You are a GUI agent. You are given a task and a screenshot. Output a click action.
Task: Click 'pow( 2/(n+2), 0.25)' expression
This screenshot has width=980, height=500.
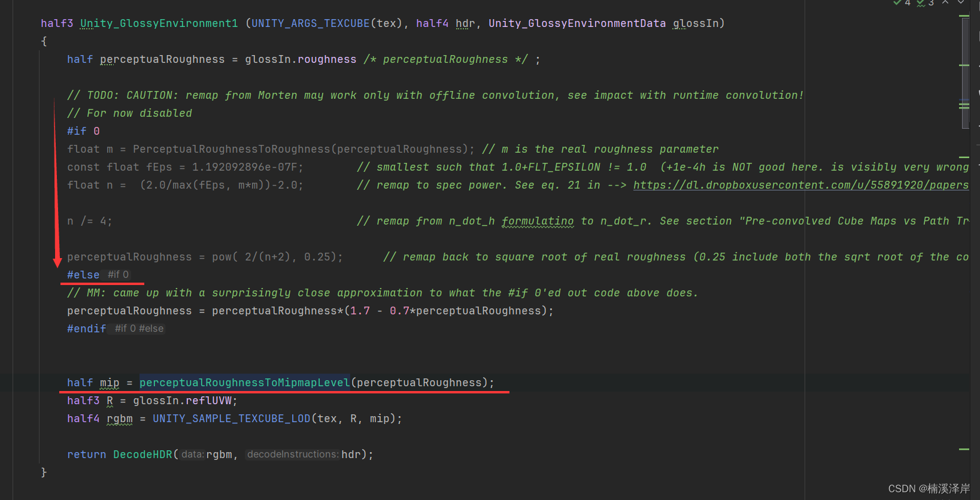tap(274, 257)
